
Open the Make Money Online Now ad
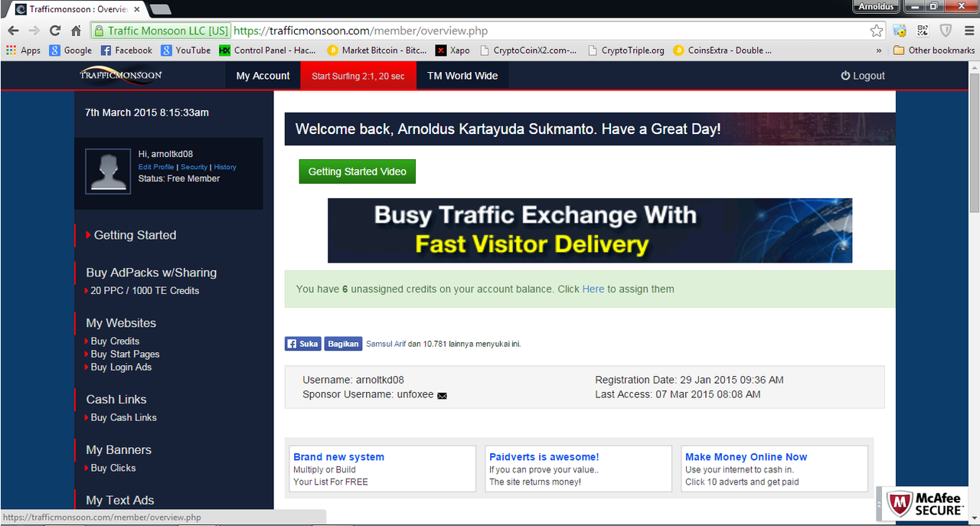coord(746,457)
